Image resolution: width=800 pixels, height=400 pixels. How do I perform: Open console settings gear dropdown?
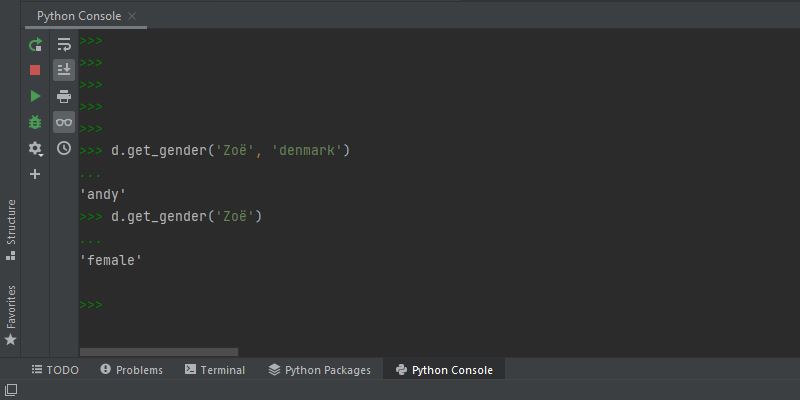(x=35, y=148)
